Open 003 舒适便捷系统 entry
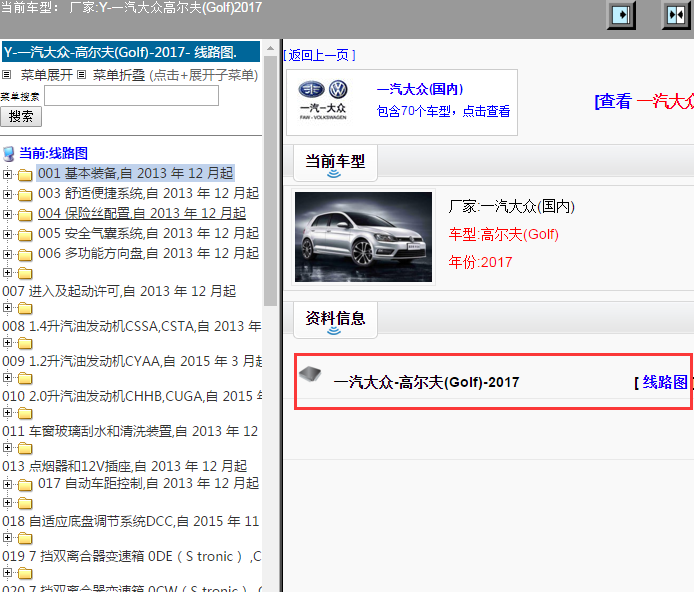The width and height of the screenshot is (694, 592). pos(148,193)
